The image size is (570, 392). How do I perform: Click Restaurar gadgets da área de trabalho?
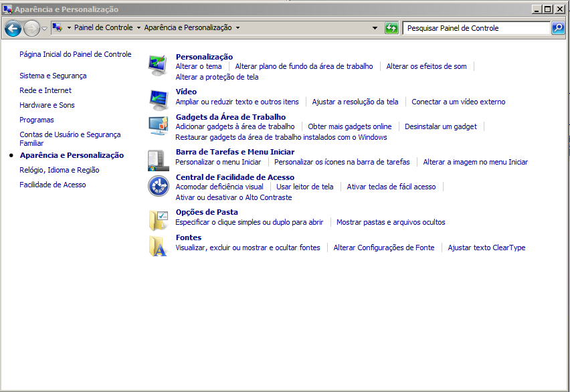click(x=281, y=137)
